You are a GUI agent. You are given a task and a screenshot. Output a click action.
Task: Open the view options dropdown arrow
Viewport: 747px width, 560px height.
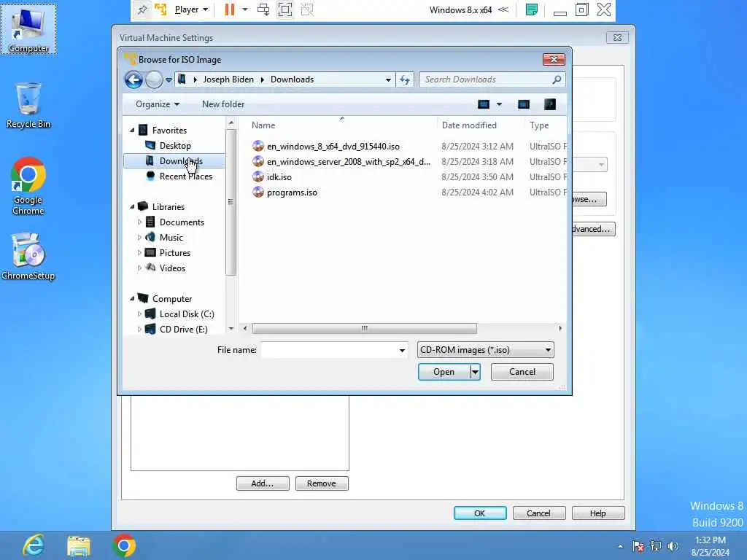(499, 104)
